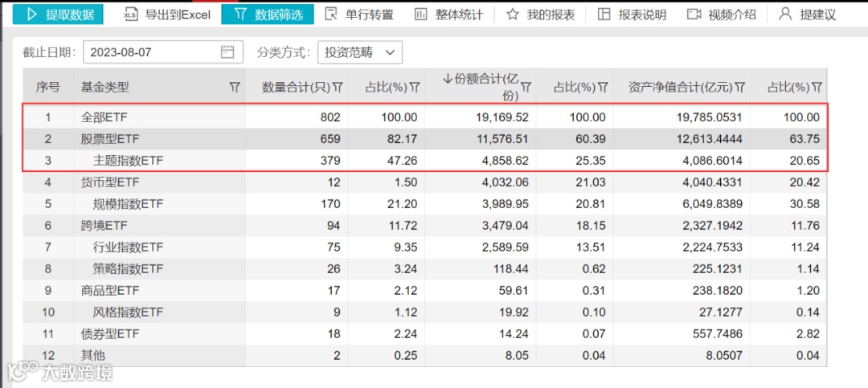Open the 数据筛选 filter tool
The width and height of the screenshot is (868, 388).
(x=268, y=14)
